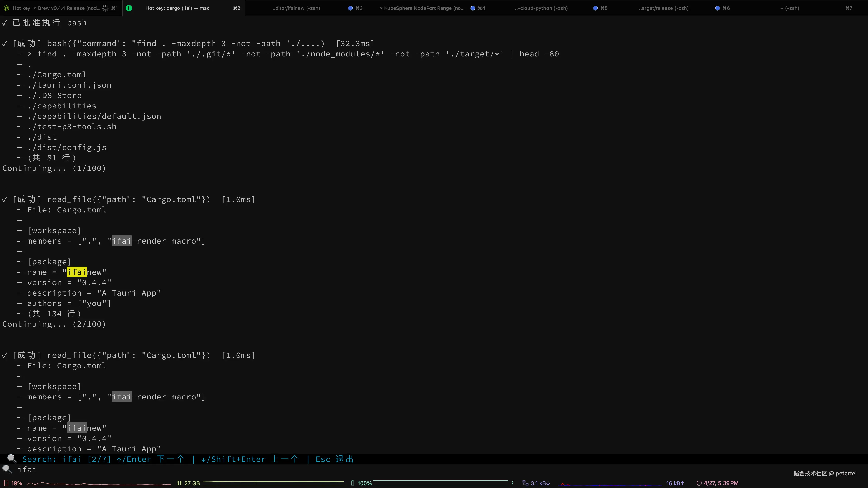Click the yellow highlighted ifai match
This screenshot has height=488, width=868.
coord(76,272)
